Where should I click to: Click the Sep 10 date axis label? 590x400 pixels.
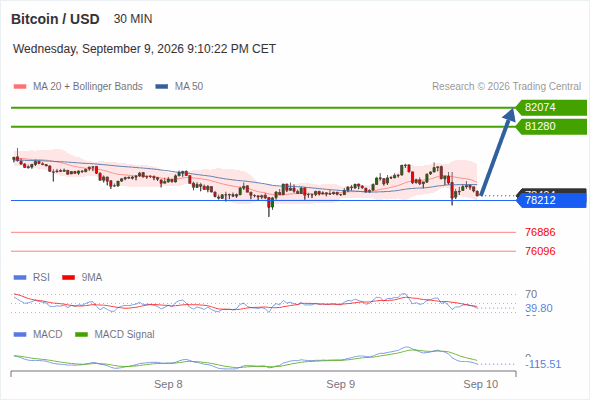481,384
